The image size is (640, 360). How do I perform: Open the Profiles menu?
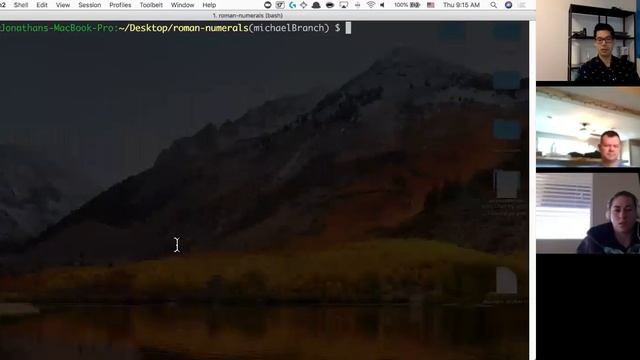(x=120, y=5)
